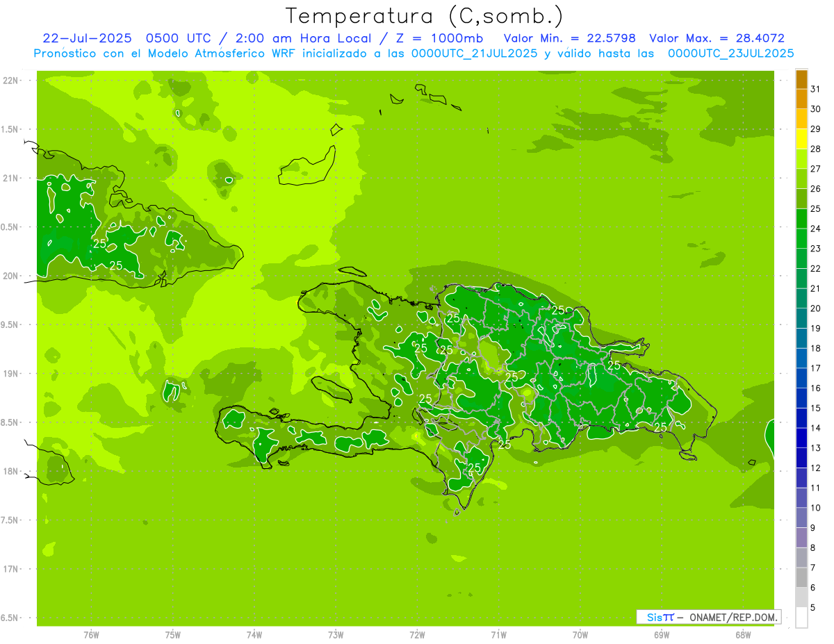Screen dimensions: 834x644
Task: Click the green legend band between 23 and 24
Action: pyautogui.click(x=801, y=238)
